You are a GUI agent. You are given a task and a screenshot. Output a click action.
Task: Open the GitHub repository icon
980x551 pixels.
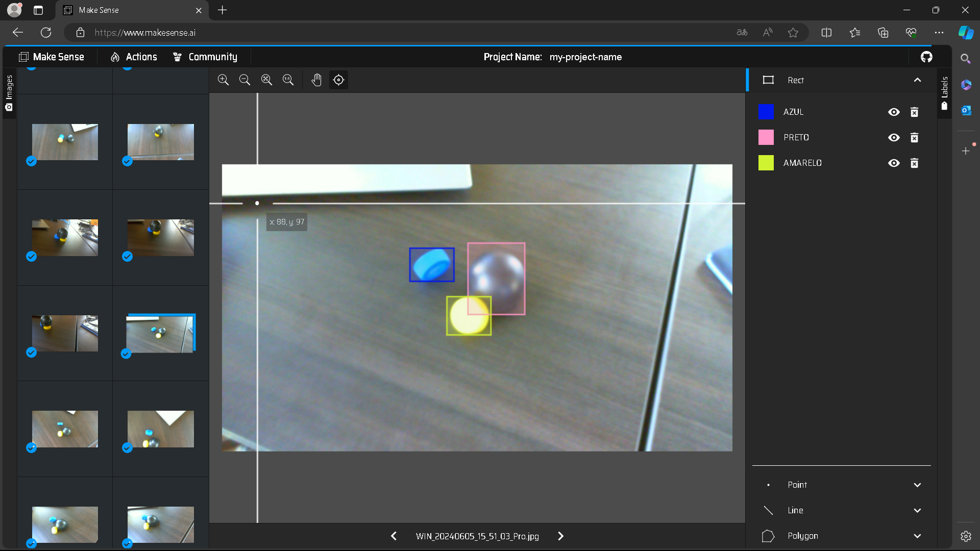click(926, 57)
